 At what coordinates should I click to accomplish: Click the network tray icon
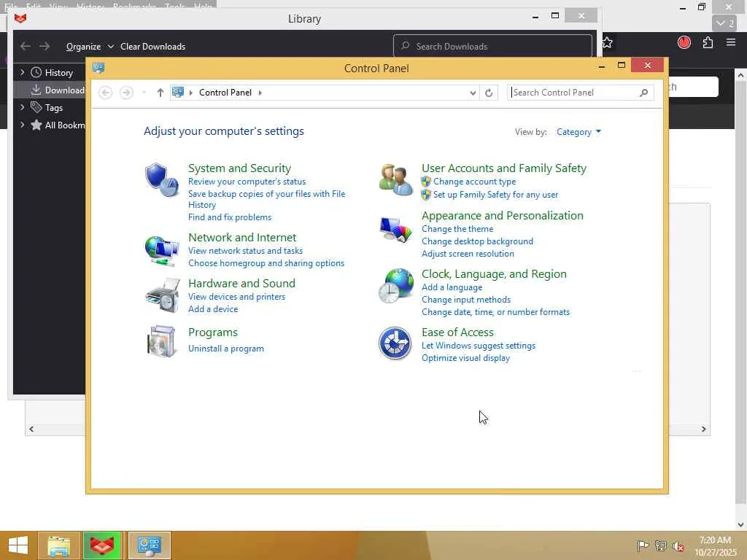[661, 545]
